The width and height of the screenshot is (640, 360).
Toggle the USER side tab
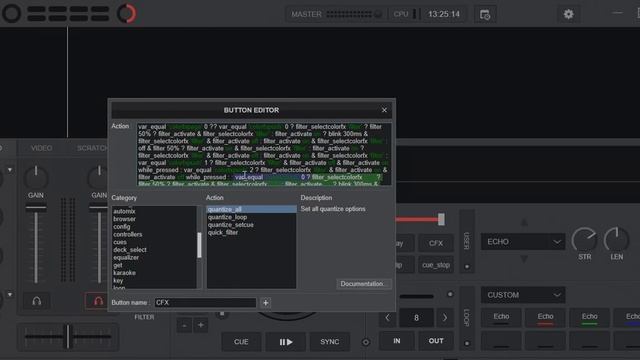pos(467,241)
